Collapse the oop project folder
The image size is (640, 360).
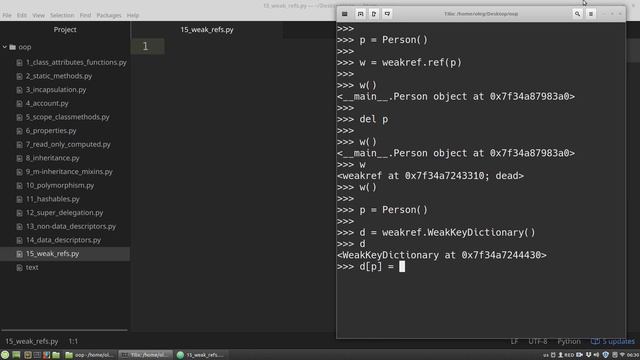point(5,47)
